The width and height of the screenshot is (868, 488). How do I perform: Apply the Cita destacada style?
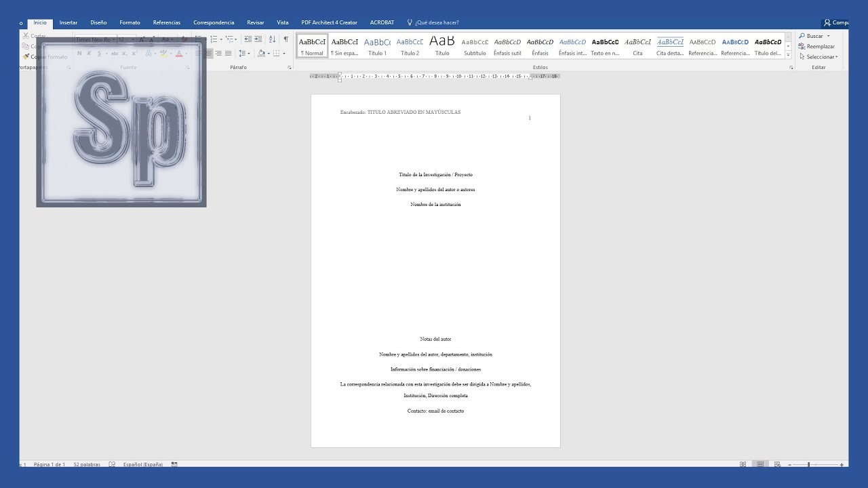point(670,46)
